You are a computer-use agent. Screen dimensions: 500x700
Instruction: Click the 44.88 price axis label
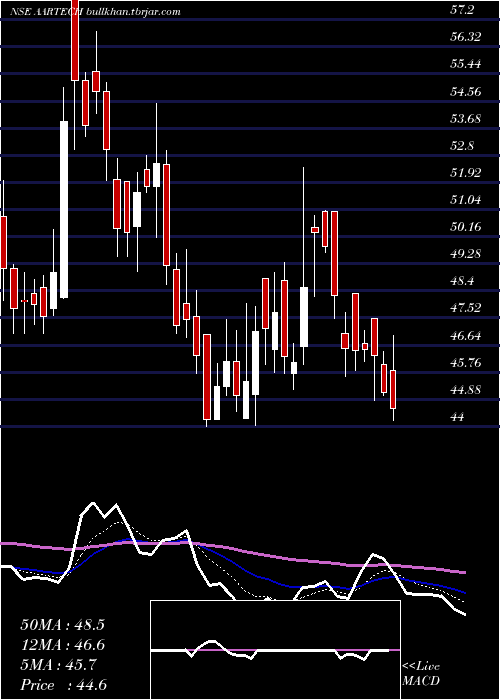point(466,390)
